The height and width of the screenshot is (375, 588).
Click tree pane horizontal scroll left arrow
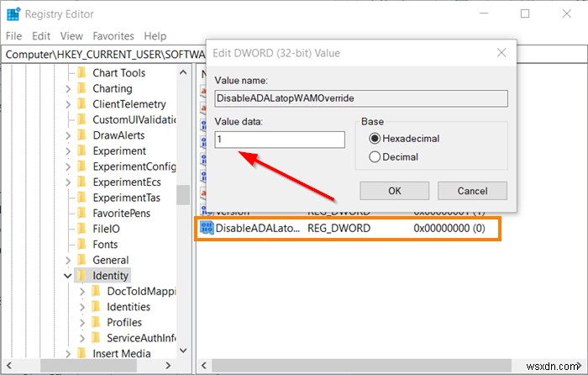(9, 365)
